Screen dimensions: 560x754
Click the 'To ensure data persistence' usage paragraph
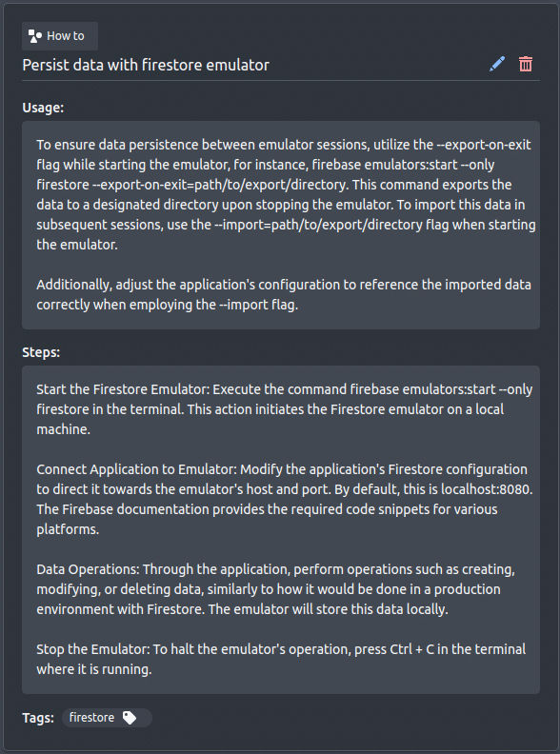point(286,194)
